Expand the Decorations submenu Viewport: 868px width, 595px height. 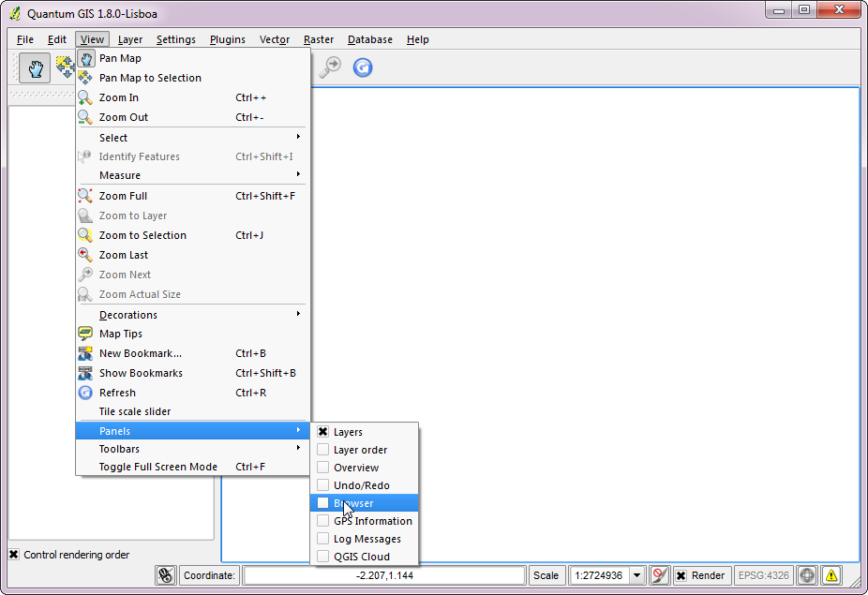(192, 315)
